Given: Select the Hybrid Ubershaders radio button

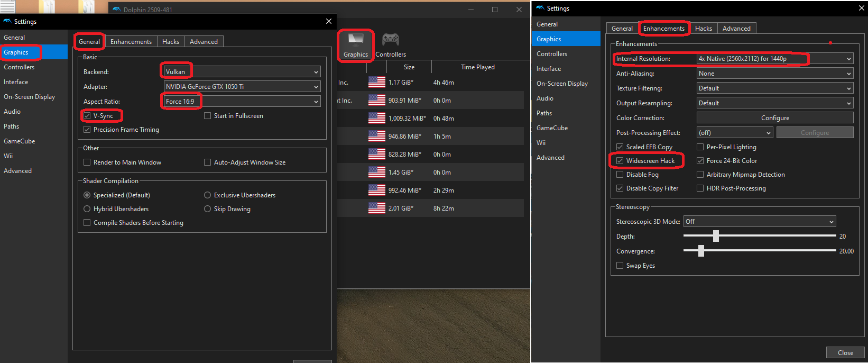Looking at the screenshot, I should pyautogui.click(x=87, y=209).
